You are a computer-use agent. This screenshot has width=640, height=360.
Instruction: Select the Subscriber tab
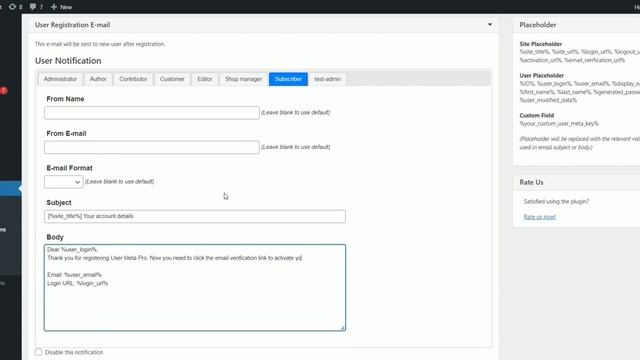point(288,79)
